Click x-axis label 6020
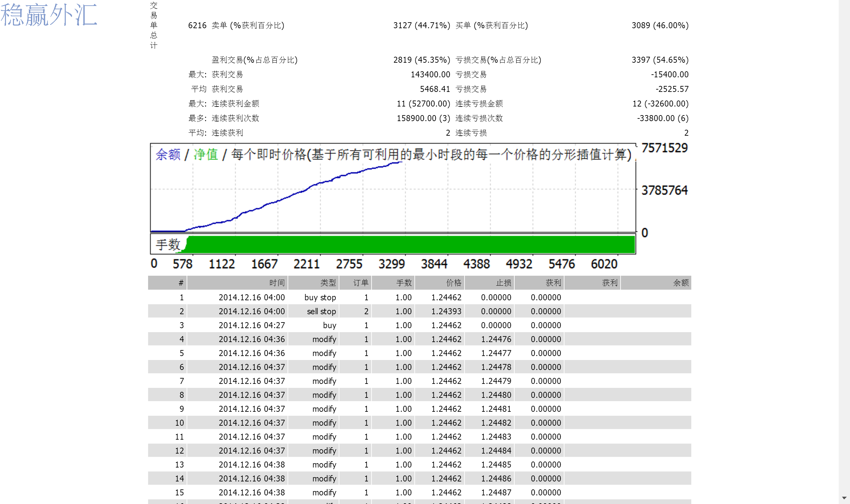The image size is (850, 504). (604, 264)
